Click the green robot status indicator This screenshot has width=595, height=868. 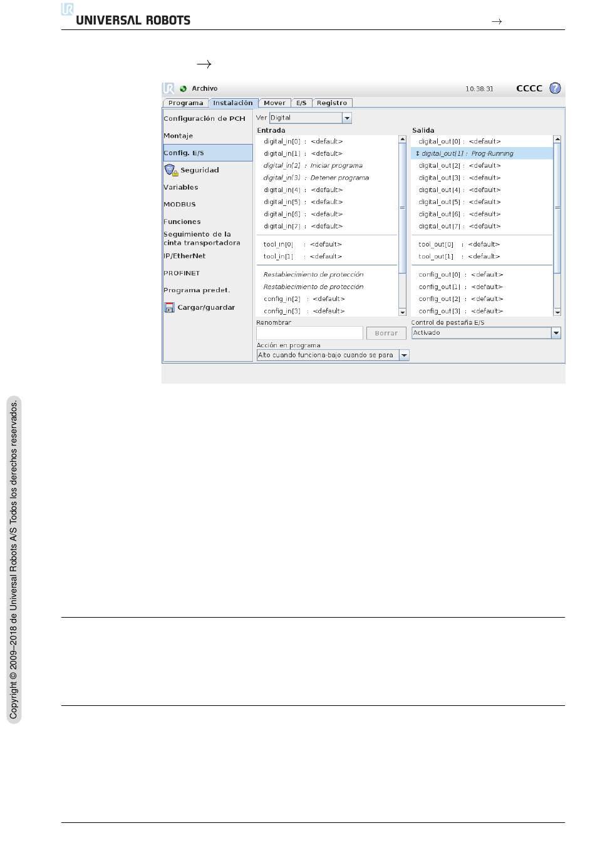point(184,89)
